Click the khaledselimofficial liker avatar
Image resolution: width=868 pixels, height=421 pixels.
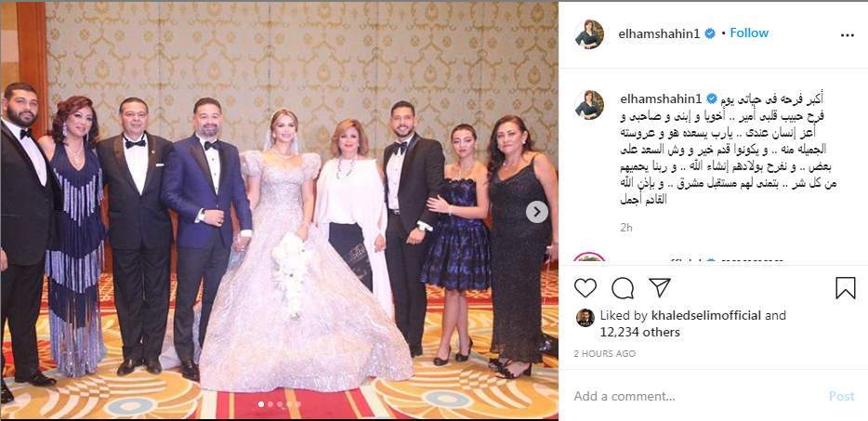[585, 318]
